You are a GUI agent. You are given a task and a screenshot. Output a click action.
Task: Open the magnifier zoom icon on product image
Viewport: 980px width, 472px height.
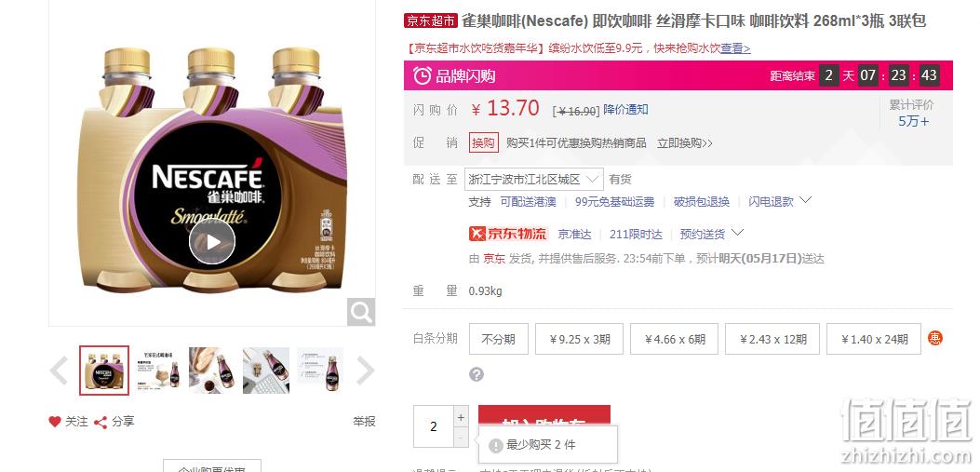pyautogui.click(x=360, y=312)
